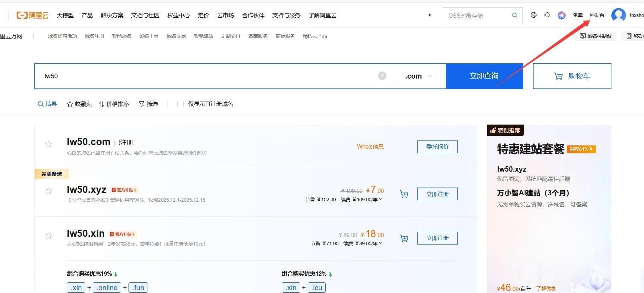The width and height of the screenshot is (644, 293).
Task: Open the 大模型 menu
Action: coord(65,15)
